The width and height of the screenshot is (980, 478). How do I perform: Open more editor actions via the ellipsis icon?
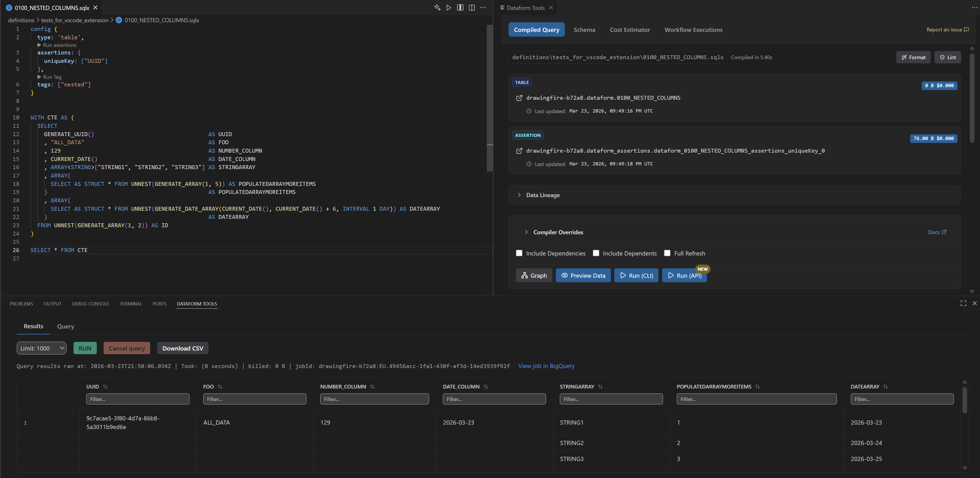(x=483, y=7)
